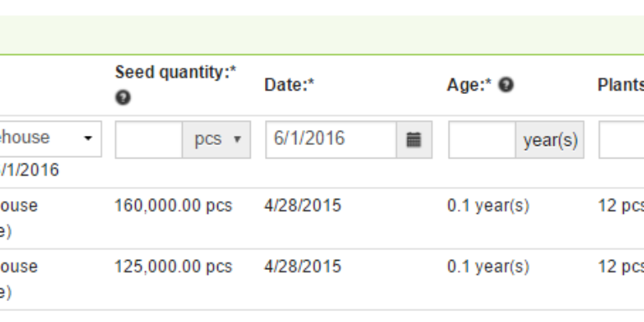Select the 125,000.00 pcs row
This screenshot has width=644, height=322.
click(x=322, y=279)
